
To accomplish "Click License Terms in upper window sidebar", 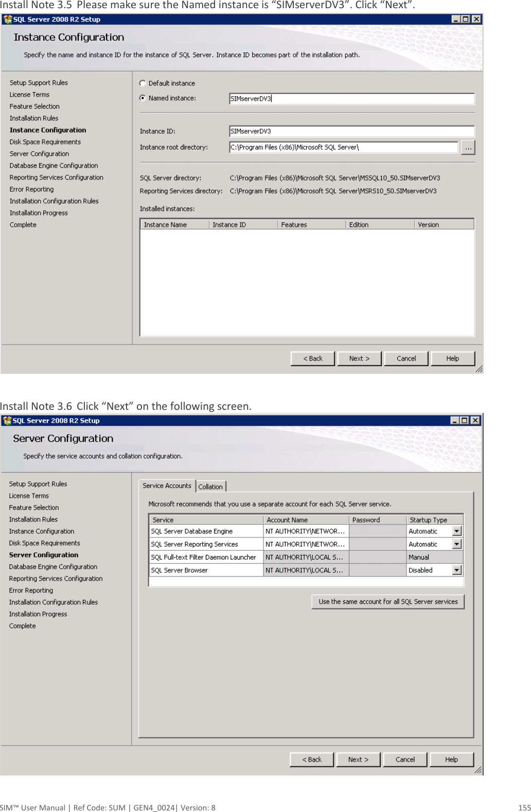I will 29,95.
